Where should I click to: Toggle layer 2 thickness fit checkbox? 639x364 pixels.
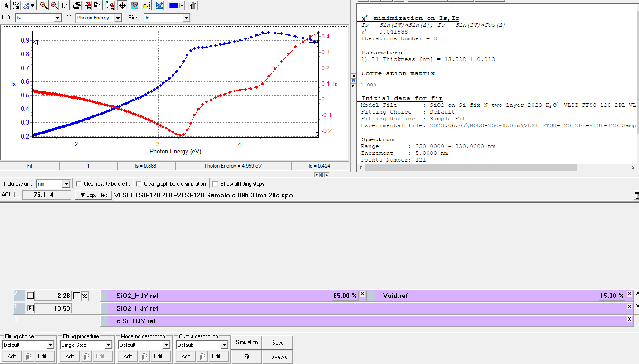[x=30, y=296]
